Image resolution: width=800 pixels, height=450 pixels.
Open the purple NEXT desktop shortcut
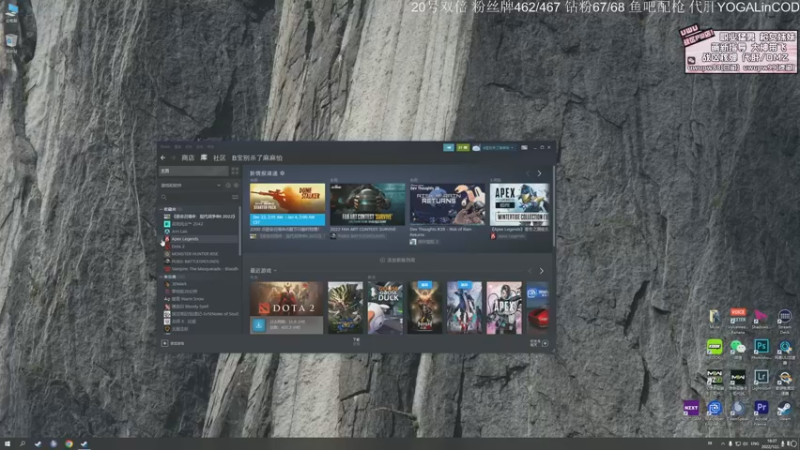[x=691, y=410]
